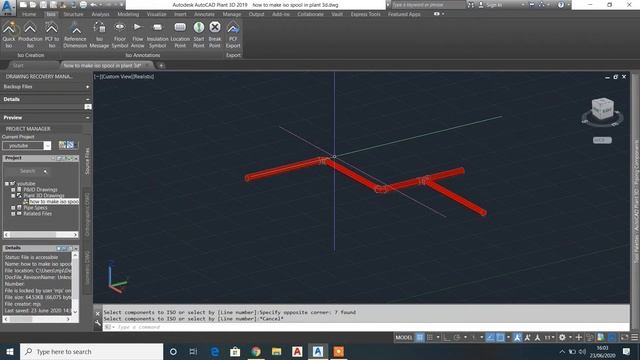Collapse the Details section in recovery manager

(87, 99)
